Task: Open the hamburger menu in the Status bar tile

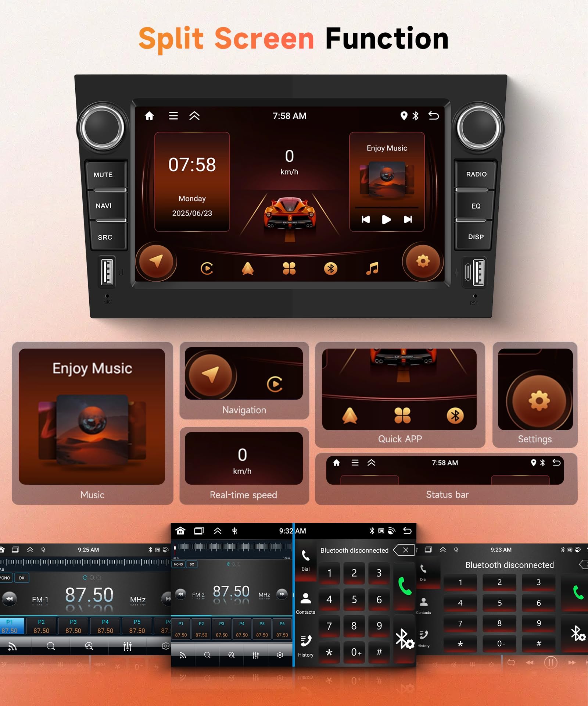Action: coord(355,463)
